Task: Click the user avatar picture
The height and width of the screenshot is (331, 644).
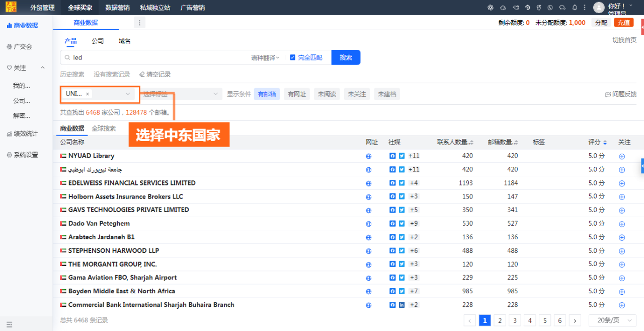Action: (x=599, y=8)
